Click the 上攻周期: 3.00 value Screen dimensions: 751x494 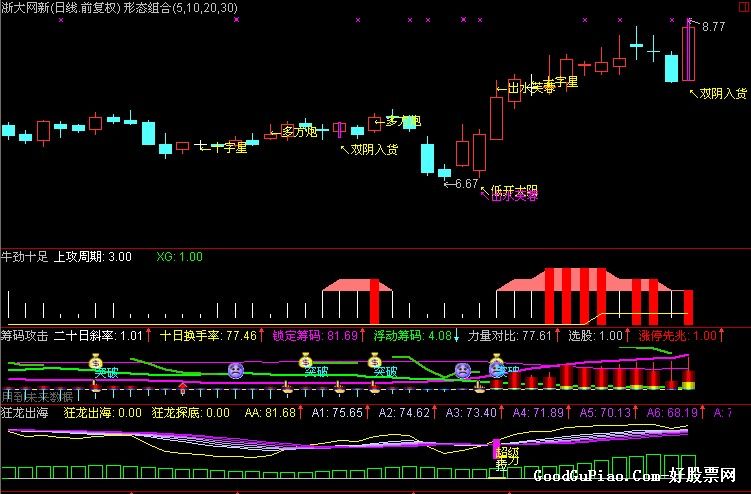(92, 257)
